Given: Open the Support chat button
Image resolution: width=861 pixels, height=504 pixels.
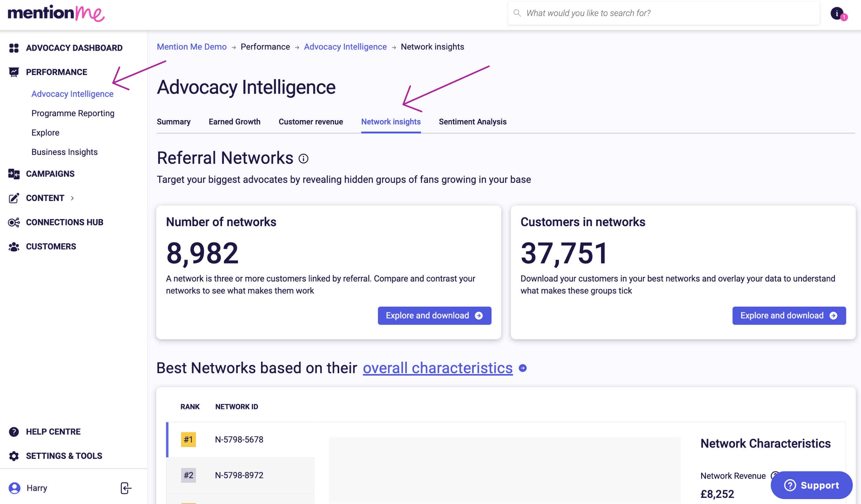Looking at the screenshot, I should [x=811, y=485].
